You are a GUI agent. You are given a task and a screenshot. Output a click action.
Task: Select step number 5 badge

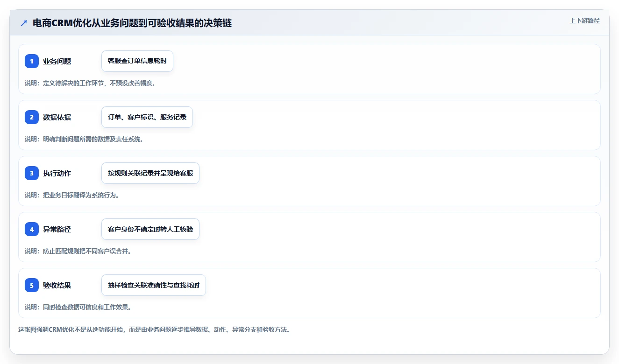click(32, 285)
